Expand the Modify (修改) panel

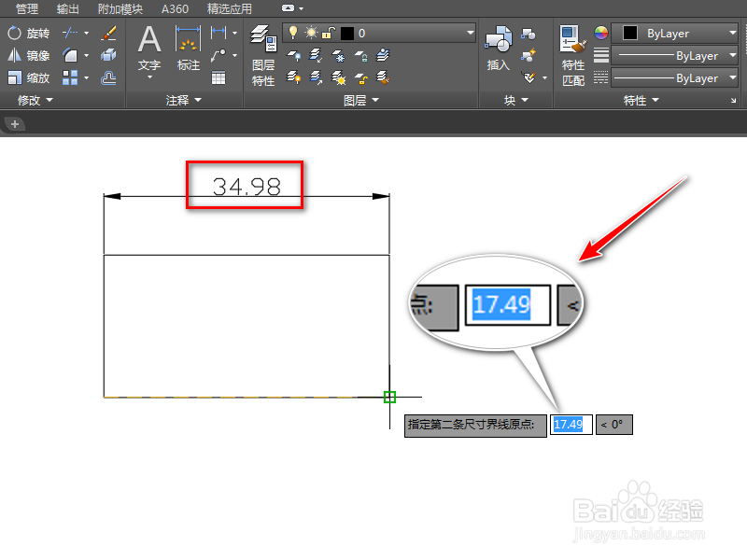coord(35,100)
